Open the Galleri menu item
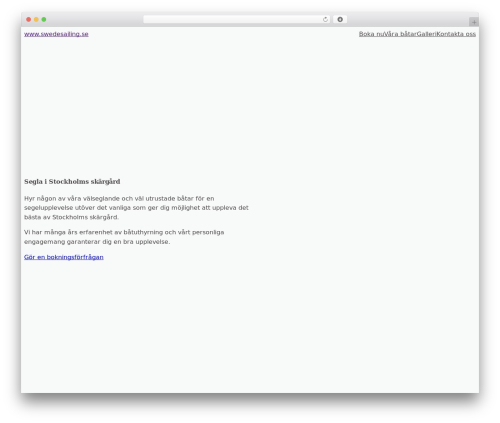The width and height of the screenshot is (500, 423). point(426,34)
